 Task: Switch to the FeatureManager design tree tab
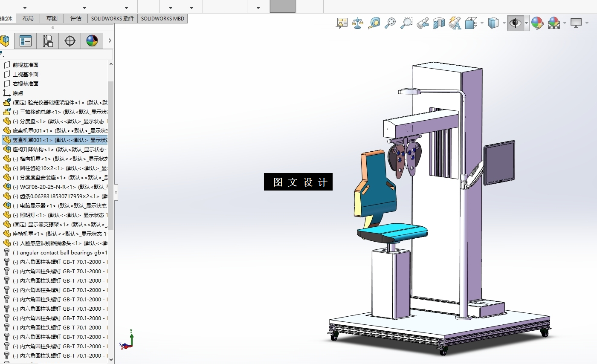5,41
